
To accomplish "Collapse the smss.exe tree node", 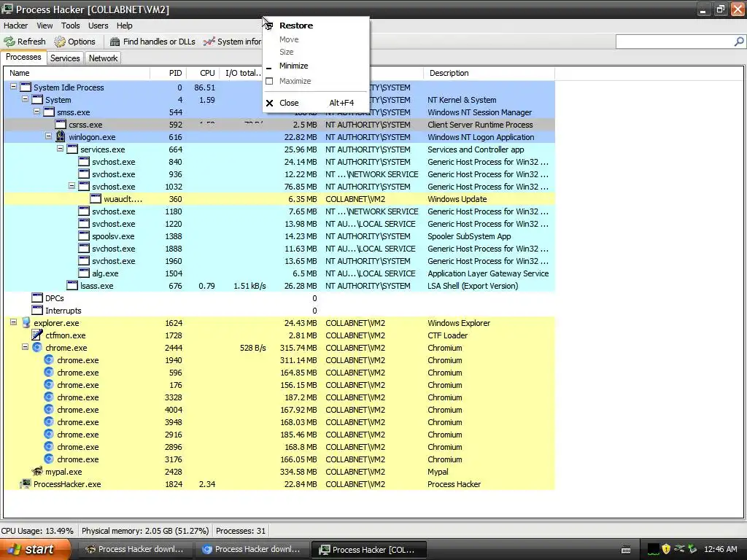I will click(x=36, y=112).
